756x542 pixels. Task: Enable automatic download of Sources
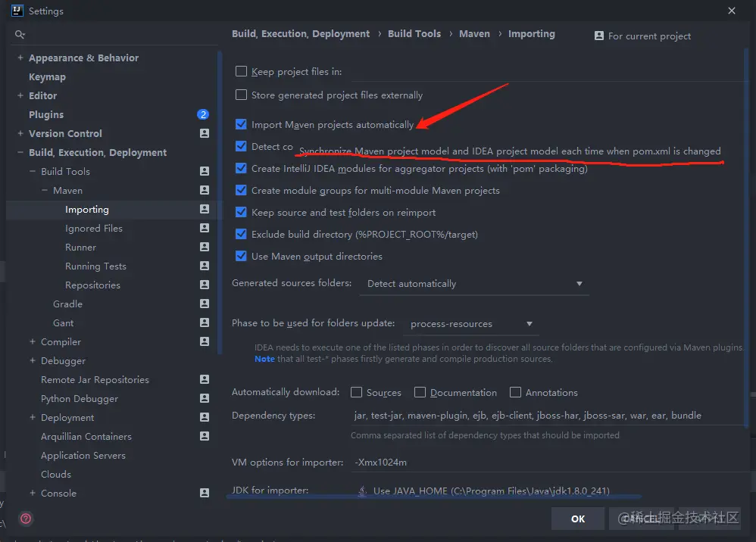356,392
